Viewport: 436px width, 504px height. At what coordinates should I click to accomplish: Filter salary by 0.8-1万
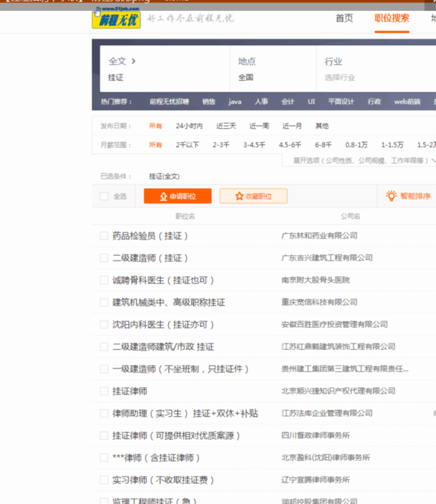(356, 144)
